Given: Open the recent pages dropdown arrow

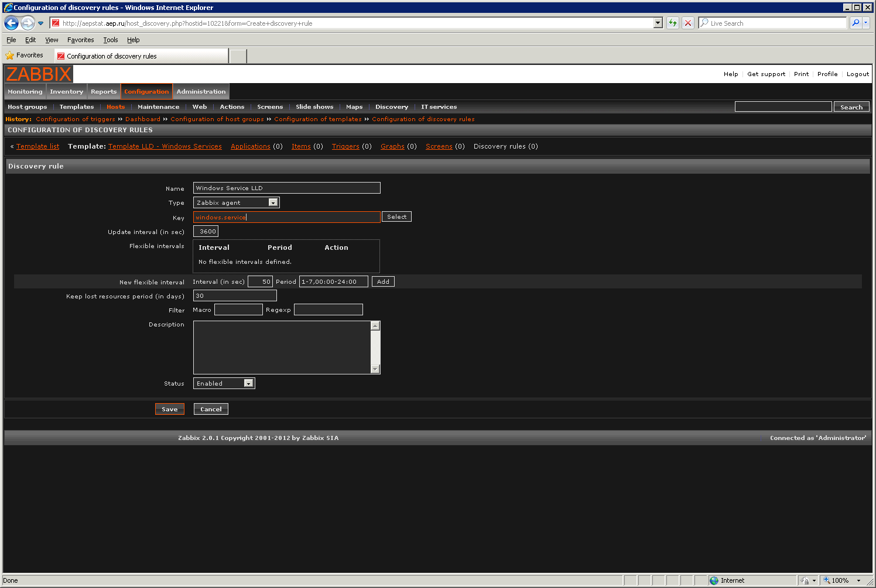Looking at the screenshot, I should click(x=40, y=23).
